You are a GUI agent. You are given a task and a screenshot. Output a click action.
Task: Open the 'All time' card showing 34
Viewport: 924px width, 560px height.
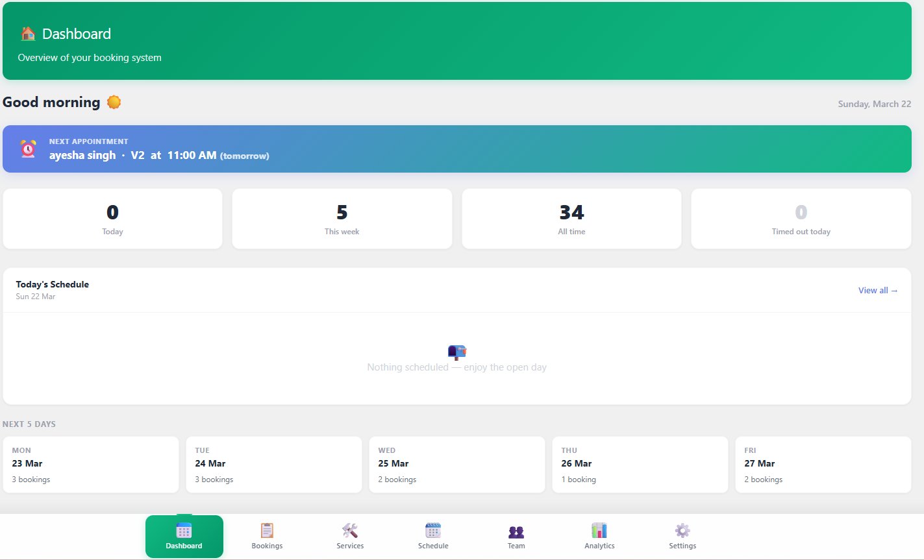tap(571, 219)
